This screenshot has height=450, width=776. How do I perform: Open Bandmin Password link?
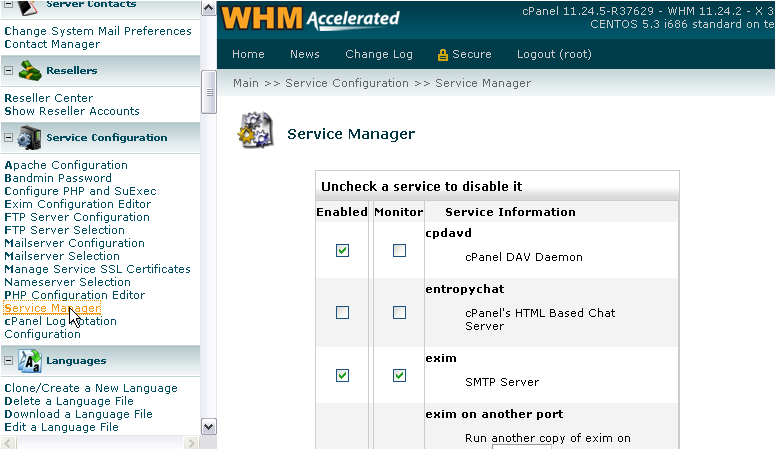coord(58,178)
